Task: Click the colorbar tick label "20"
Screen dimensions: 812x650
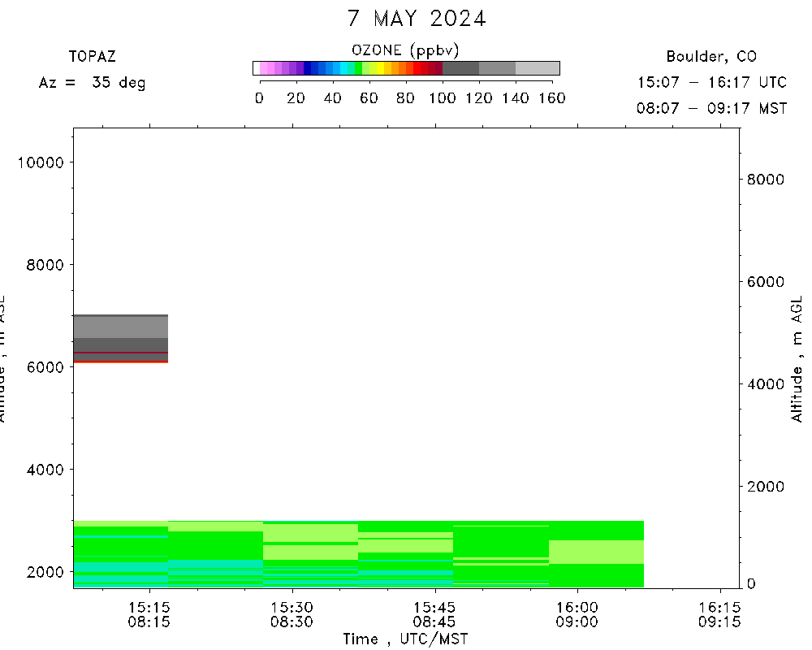Action: (x=296, y=98)
